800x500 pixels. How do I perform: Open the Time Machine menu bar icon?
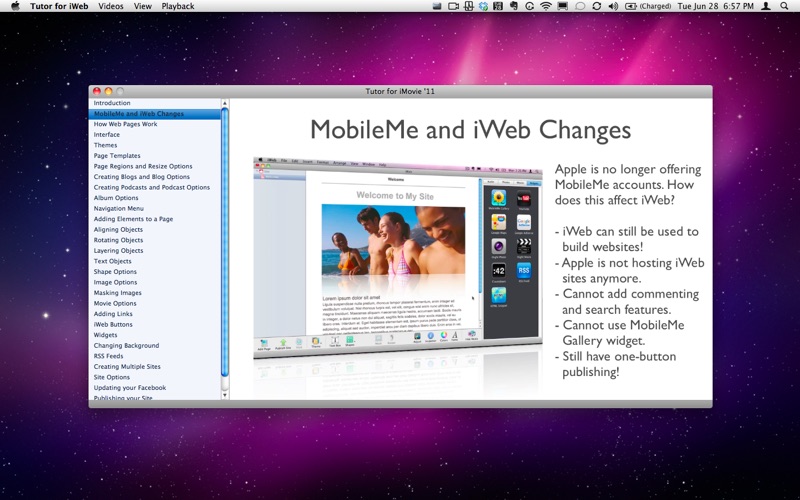coord(530,6)
